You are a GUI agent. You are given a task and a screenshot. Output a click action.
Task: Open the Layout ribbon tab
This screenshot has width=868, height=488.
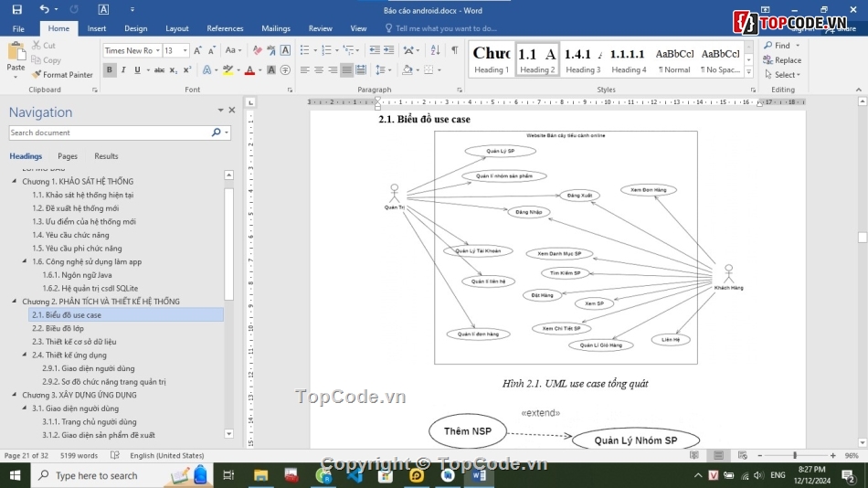pos(177,28)
